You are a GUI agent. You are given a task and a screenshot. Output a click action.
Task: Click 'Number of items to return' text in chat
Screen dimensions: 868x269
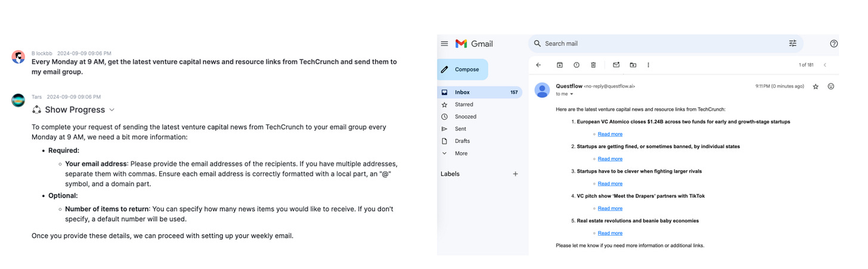coord(107,209)
